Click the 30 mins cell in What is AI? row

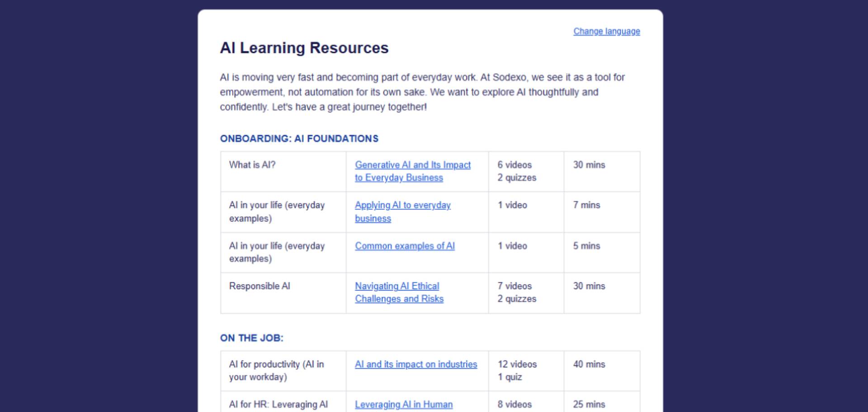point(602,172)
